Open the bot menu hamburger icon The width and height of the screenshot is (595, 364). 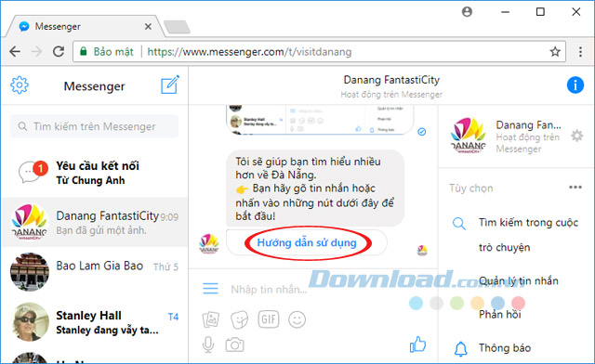pyautogui.click(x=210, y=289)
